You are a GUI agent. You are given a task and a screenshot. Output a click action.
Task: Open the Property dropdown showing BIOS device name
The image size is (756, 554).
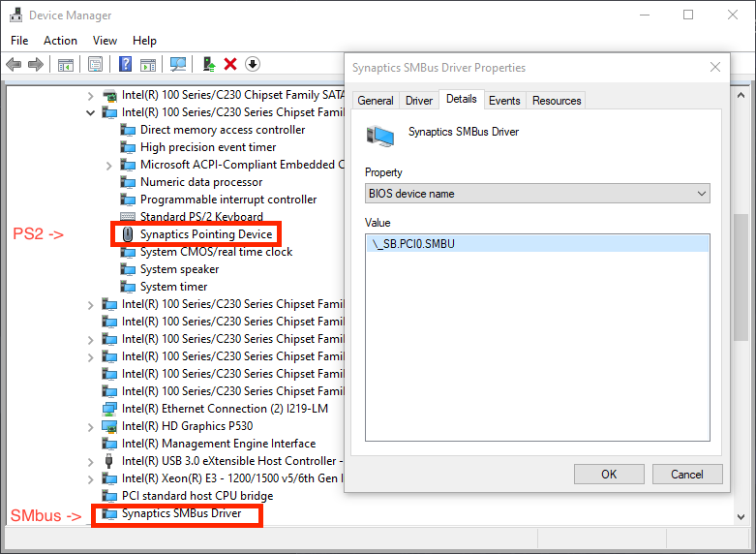click(537, 194)
